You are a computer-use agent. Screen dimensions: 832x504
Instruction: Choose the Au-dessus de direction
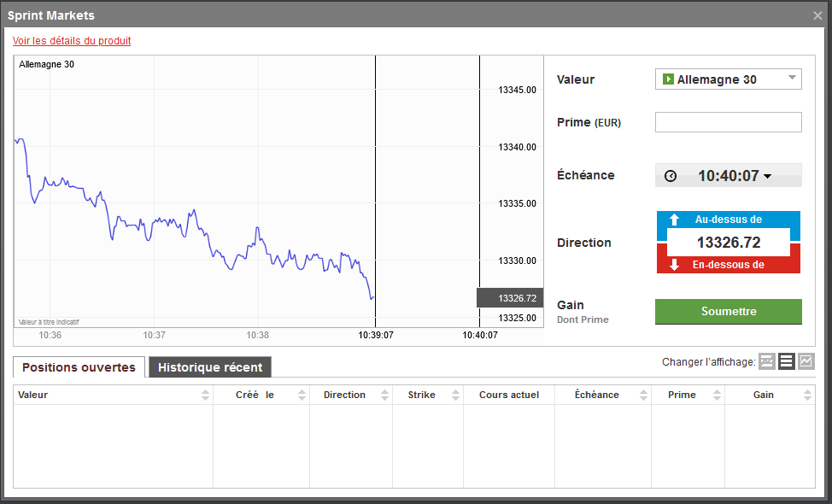pos(728,220)
